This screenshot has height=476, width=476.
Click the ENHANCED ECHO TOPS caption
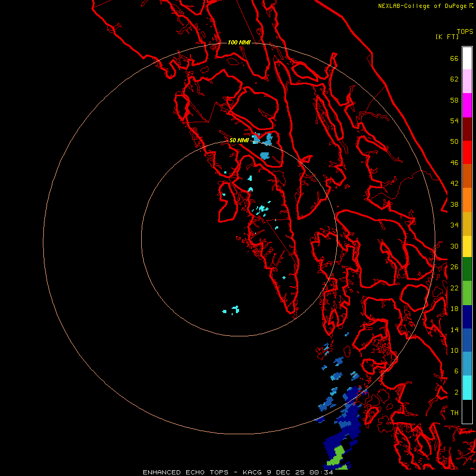pyautogui.click(x=186, y=472)
